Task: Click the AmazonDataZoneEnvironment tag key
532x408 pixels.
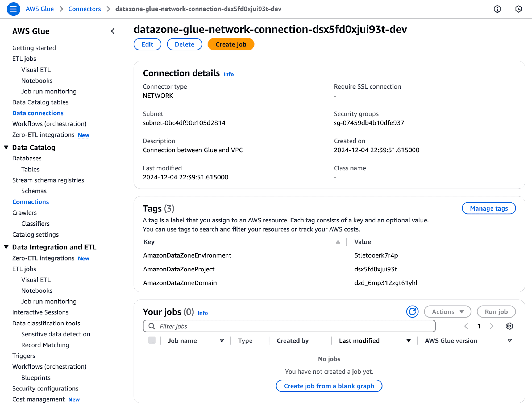Action: coord(187,255)
